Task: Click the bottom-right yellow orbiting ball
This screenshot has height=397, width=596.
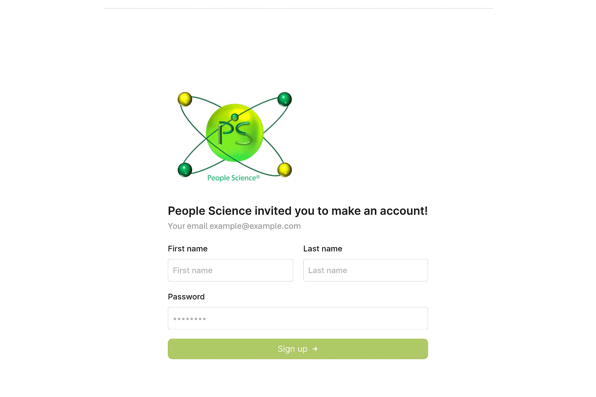Action: click(x=284, y=170)
